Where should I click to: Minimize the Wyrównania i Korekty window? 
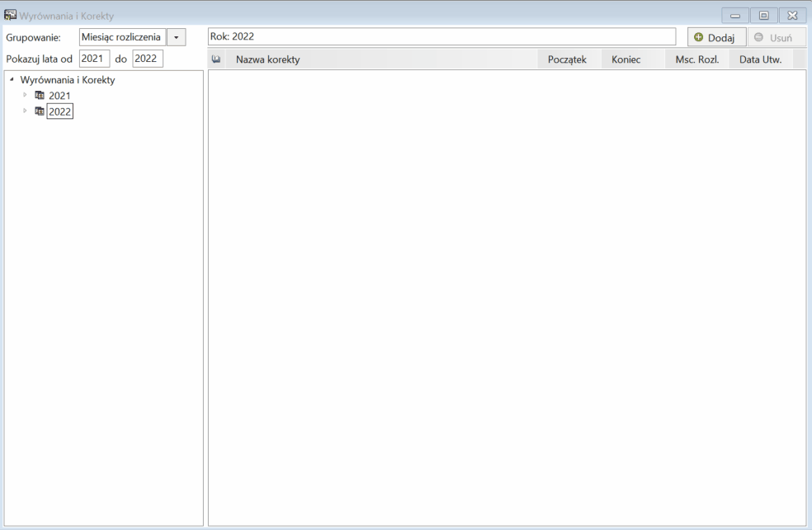click(x=734, y=16)
